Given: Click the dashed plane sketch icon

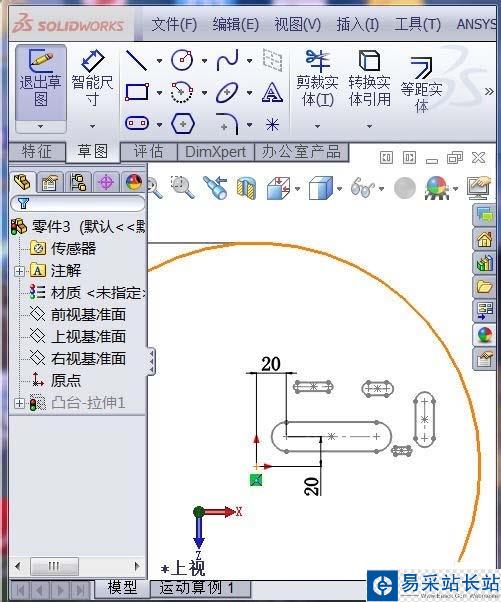Looking at the screenshot, I should (x=272, y=60).
